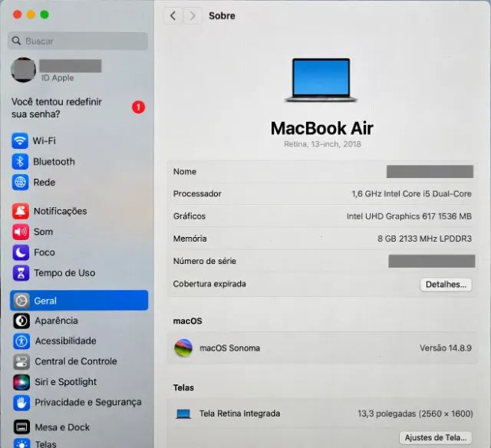Image resolution: width=491 pixels, height=448 pixels.
Task: Select the Bluetooth icon in sidebar
Action: coord(20,162)
